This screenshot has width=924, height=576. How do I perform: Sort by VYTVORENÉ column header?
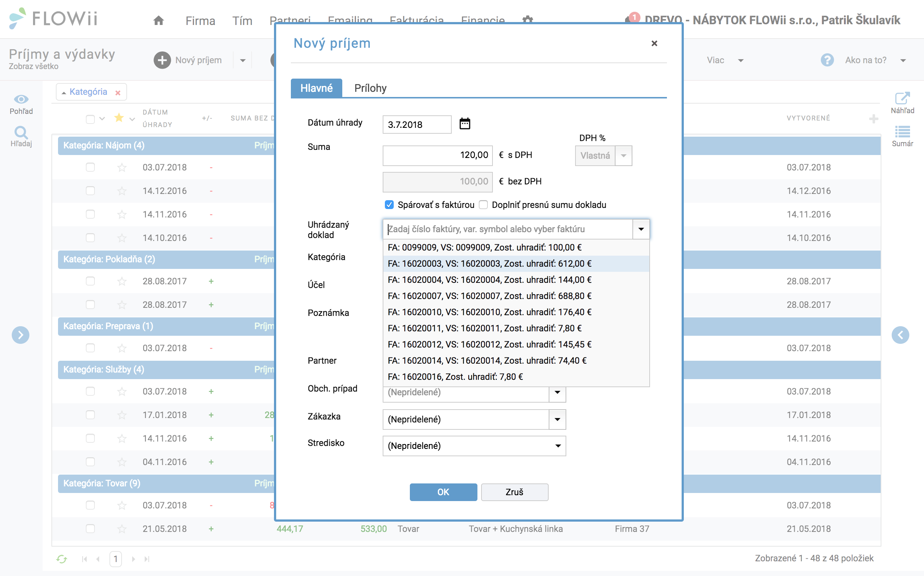point(808,118)
